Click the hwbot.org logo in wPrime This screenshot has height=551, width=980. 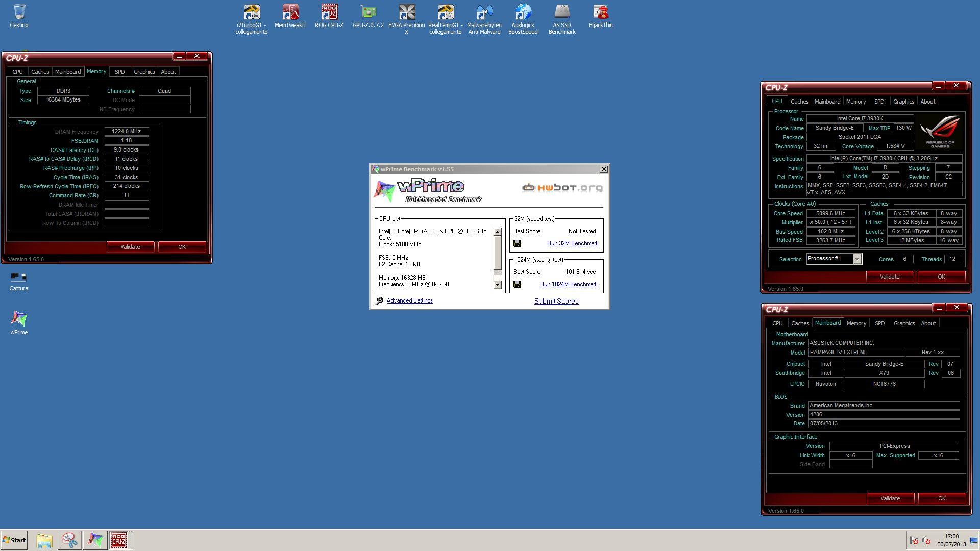point(562,188)
